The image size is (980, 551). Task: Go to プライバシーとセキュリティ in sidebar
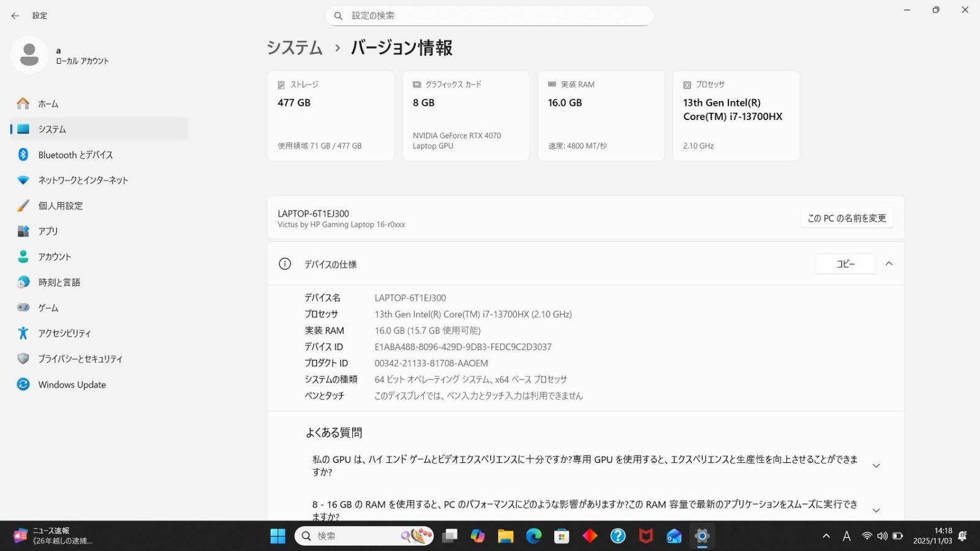pyautogui.click(x=80, y=359)
